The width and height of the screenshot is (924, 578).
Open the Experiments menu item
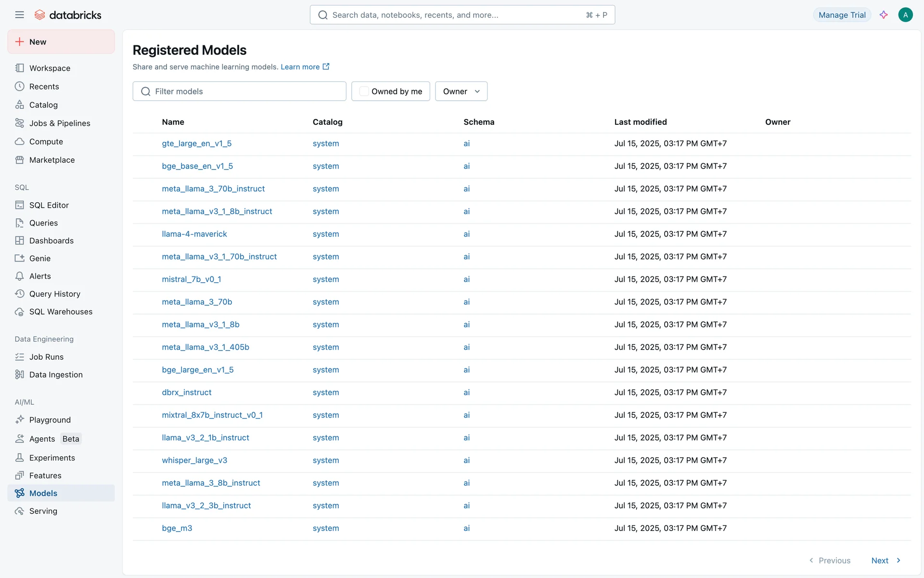click(52, 458)
